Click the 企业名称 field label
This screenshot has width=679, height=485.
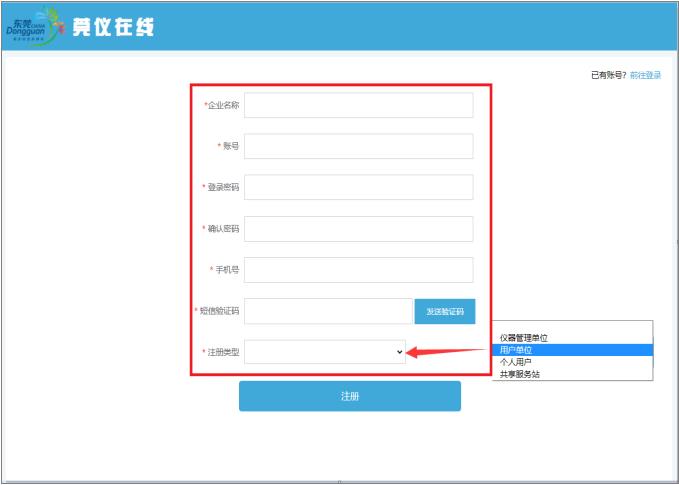223,106
